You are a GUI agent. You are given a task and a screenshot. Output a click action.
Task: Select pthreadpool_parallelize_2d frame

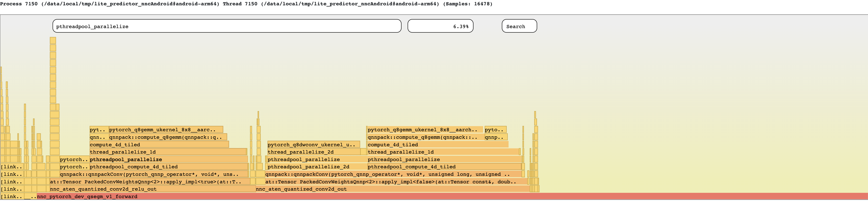(x=317, y=167)
